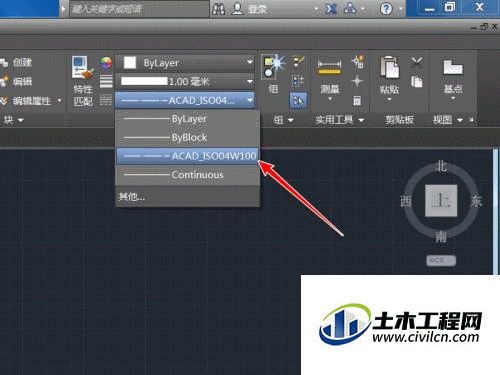Viewport: 500px width, 375px height.
Task: Select the Base point (基点) view icon
Action: pos(453,79)
